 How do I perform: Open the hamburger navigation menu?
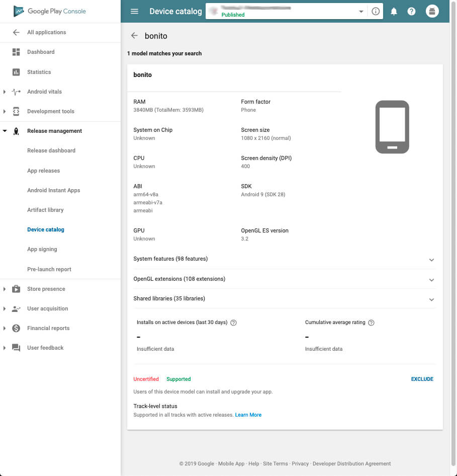134,11
